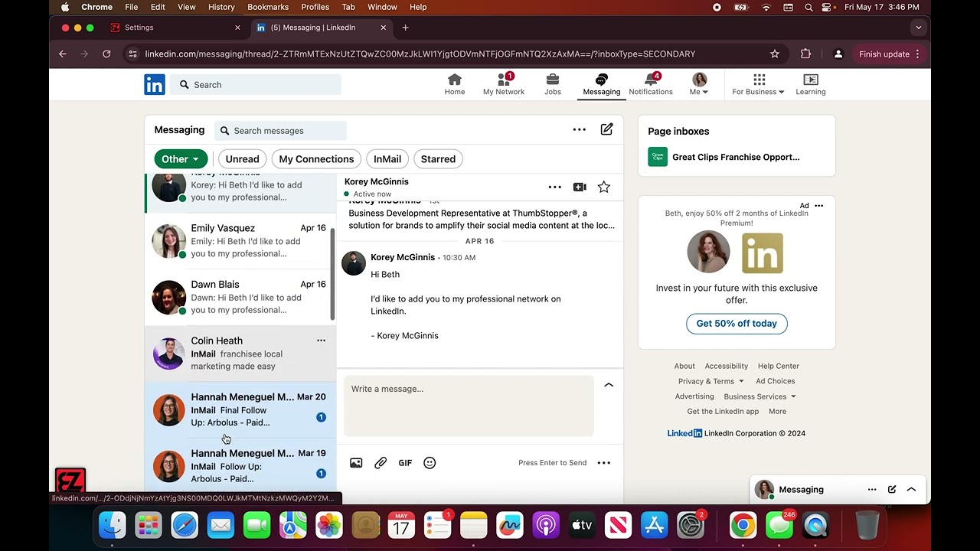Filter messages by My Connections
This screenshot has height=551, width=980.
pyautogui.click(x=316, y=159)
